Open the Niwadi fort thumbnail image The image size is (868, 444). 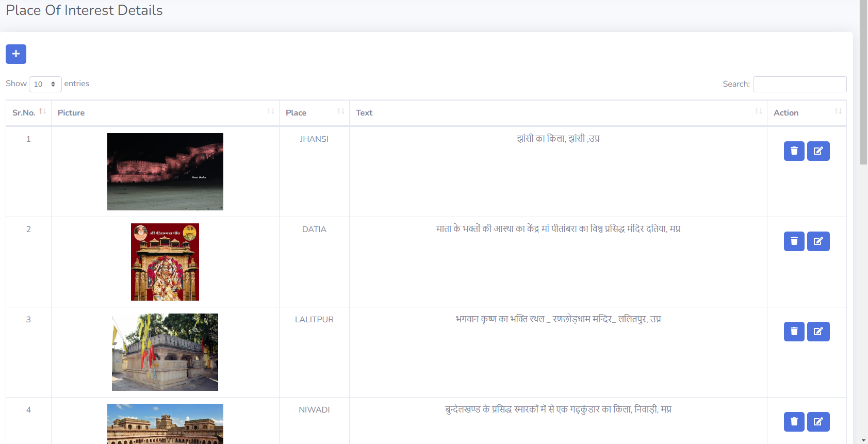(165, 424)
